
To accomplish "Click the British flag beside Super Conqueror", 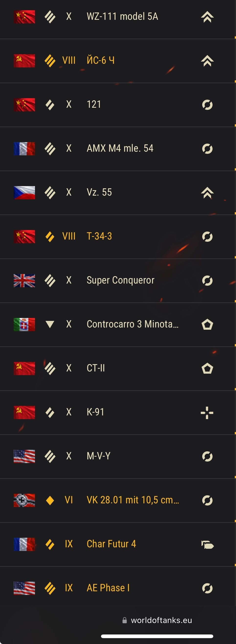I will (x=24, y=281).
